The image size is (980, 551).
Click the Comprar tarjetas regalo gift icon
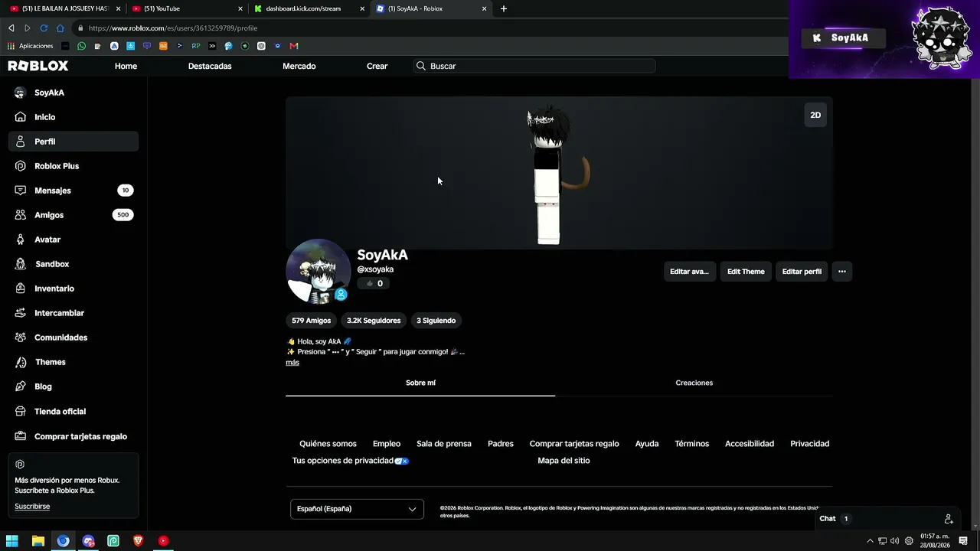21,436
